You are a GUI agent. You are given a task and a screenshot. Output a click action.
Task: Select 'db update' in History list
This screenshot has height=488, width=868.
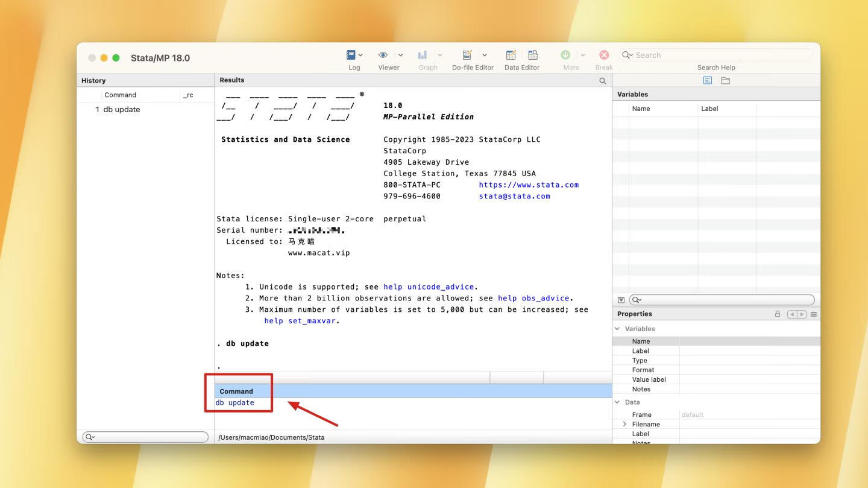click(x=122, y=110)
